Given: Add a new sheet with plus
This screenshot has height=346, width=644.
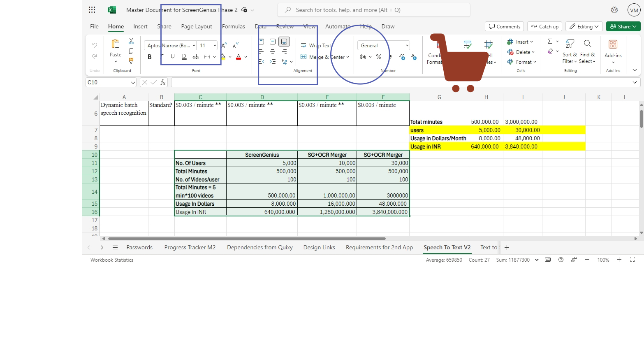Looking at the screenshot, I should (507, 247).
